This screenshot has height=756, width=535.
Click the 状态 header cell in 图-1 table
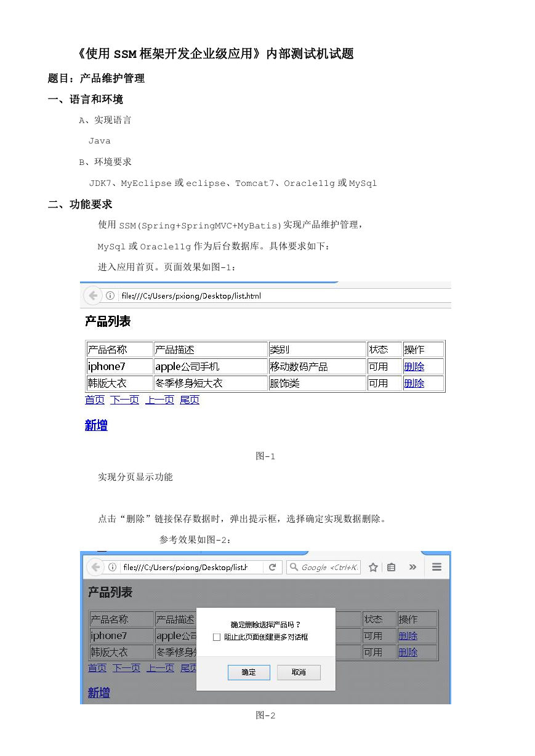pos(385,350)
